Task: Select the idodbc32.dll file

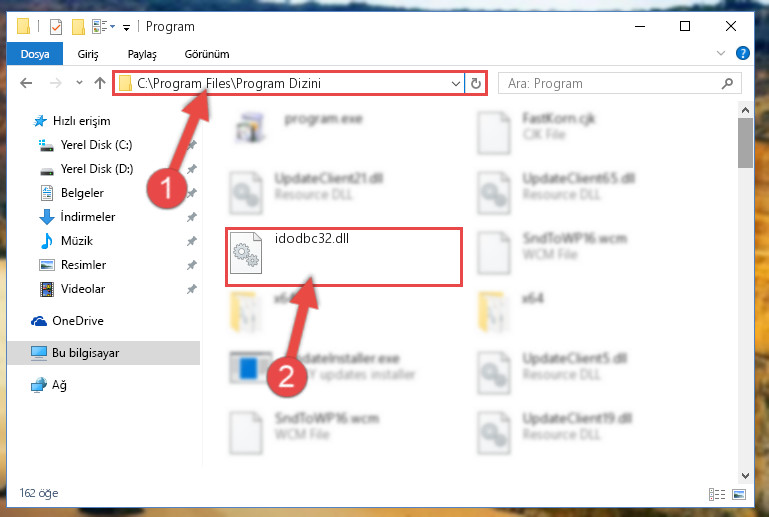Action: [344, 257]
